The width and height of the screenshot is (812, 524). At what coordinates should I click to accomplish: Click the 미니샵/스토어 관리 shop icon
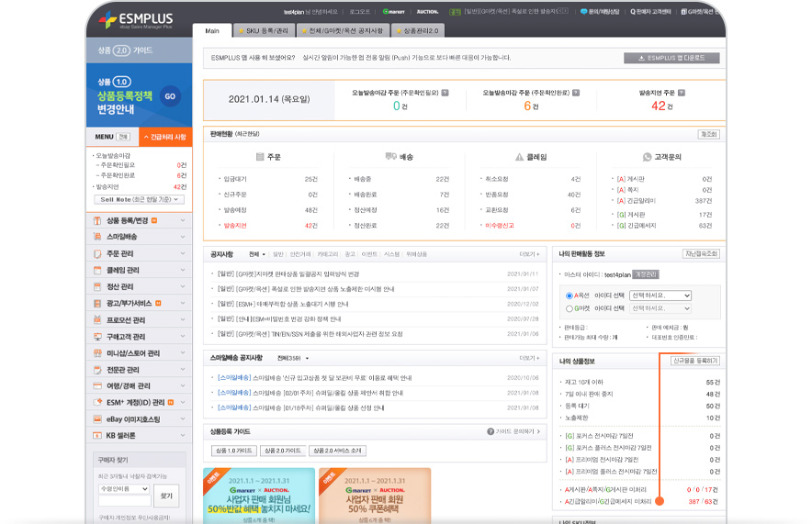coord(96,353)
